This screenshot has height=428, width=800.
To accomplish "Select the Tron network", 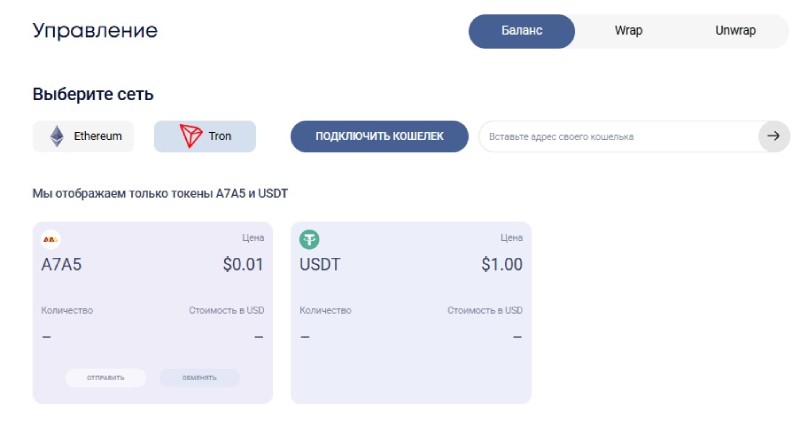I will (205, 136).
